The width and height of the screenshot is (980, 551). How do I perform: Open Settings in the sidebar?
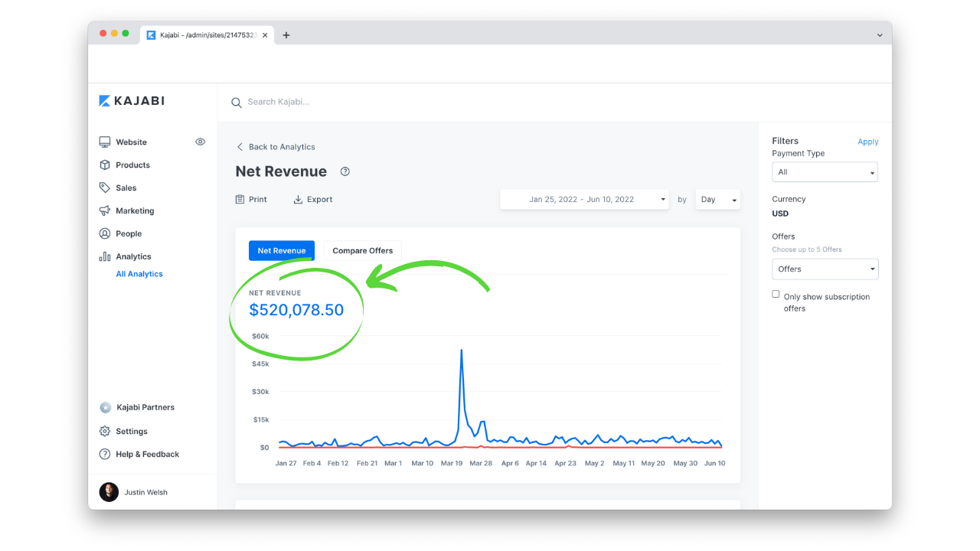coord(132,432)
